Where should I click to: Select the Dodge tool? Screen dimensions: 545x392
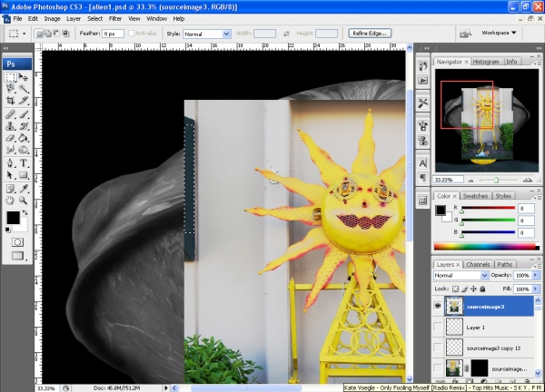[x=24, y=150]
